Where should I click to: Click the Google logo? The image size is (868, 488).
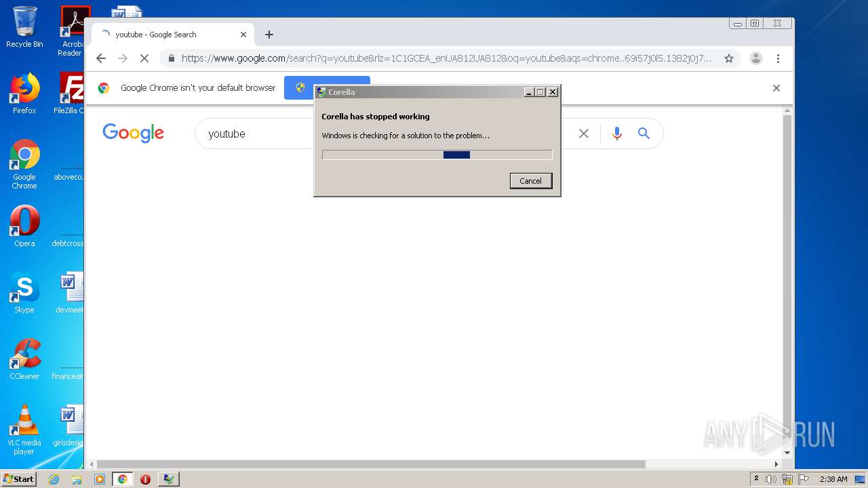[x=134, y=133]
